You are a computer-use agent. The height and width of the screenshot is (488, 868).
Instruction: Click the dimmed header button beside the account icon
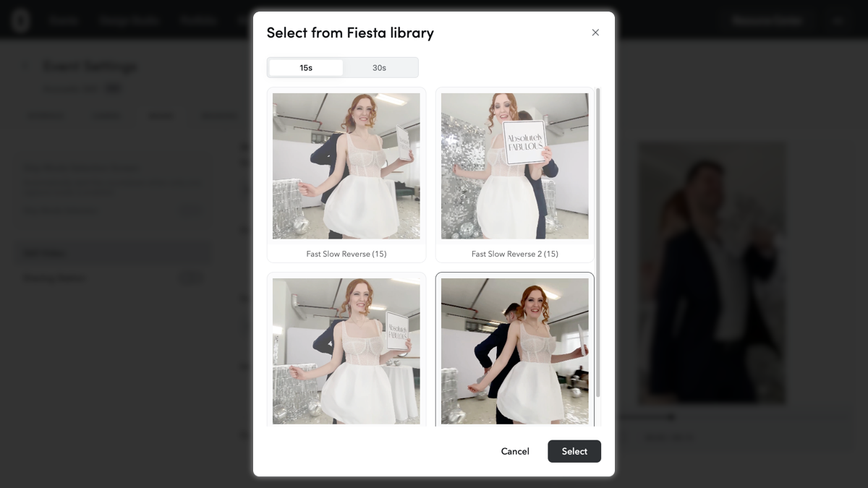point(766,20)
